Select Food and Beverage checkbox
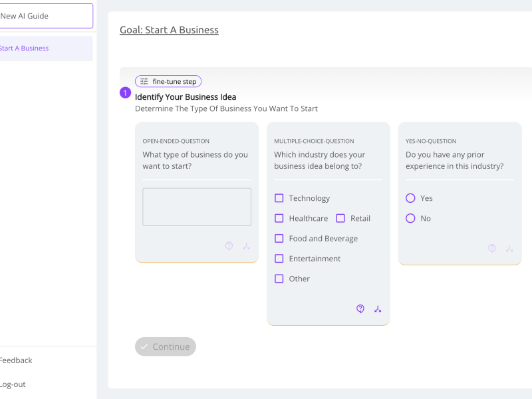Screen dimensions: 532x399 pyautogui.click(x=279, y=239)
